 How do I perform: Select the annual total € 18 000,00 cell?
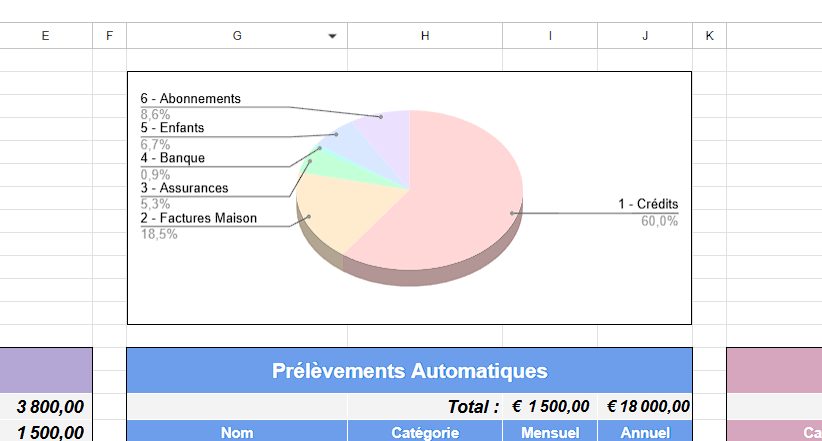click(645, 406)
